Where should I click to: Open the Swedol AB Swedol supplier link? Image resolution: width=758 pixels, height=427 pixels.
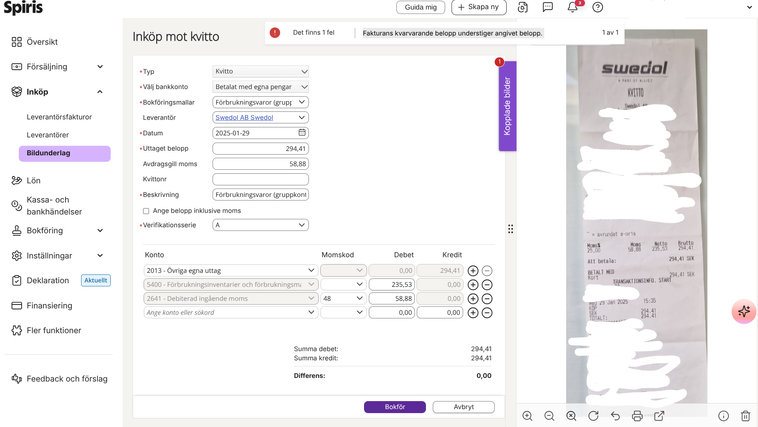point(244,118)
